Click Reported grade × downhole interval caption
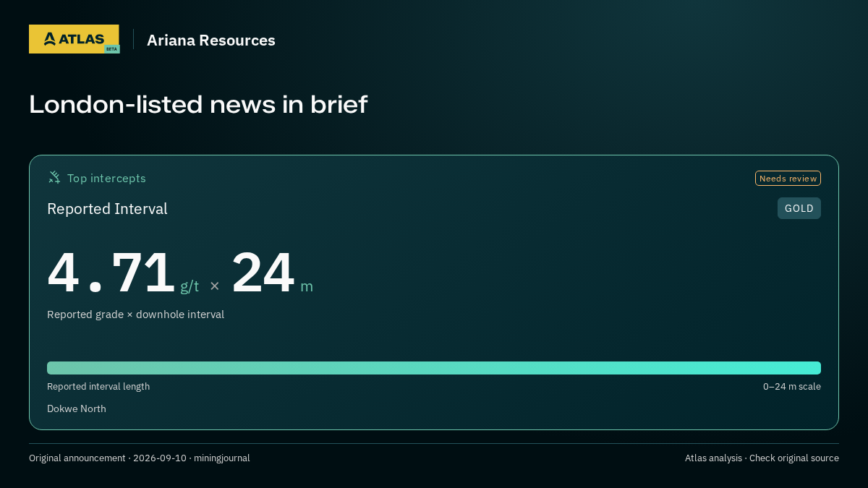The width and height of the screenshot is (868, 488). click(135, 314)
